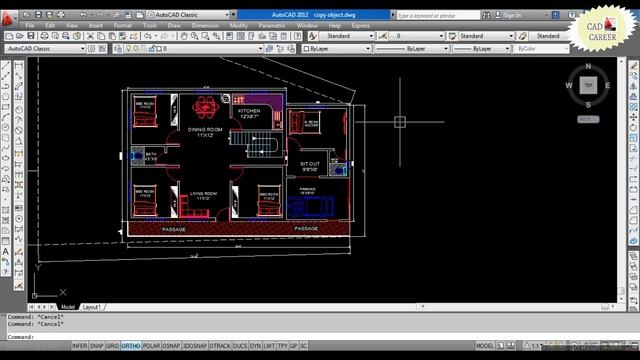Click the Make Object's Layer Current icon

tap(269, 49)
